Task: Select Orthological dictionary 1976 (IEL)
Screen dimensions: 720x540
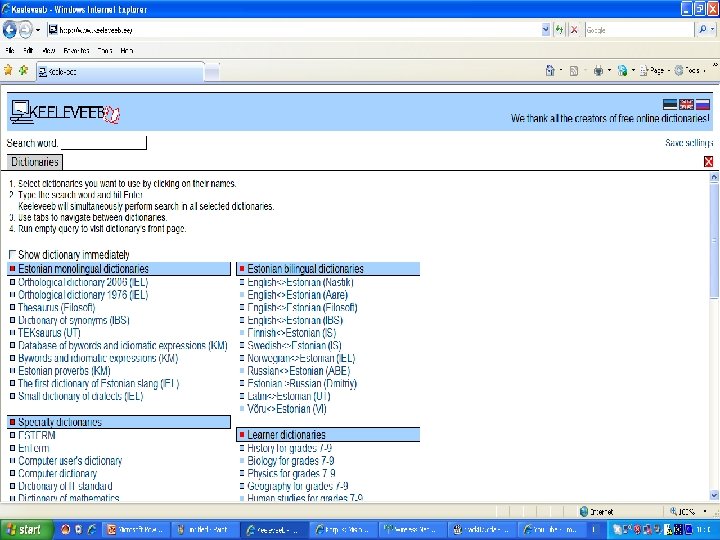Action: tap(83, 295)
